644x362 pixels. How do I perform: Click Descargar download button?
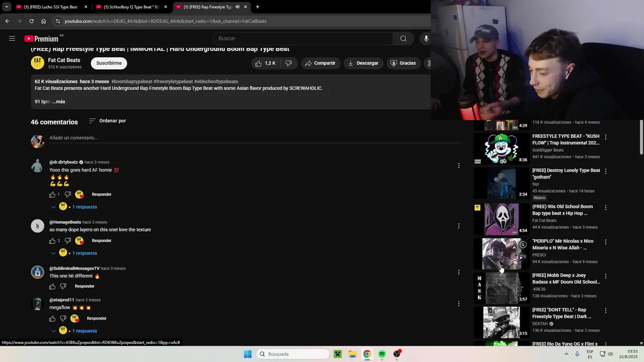tap(363, 63)
